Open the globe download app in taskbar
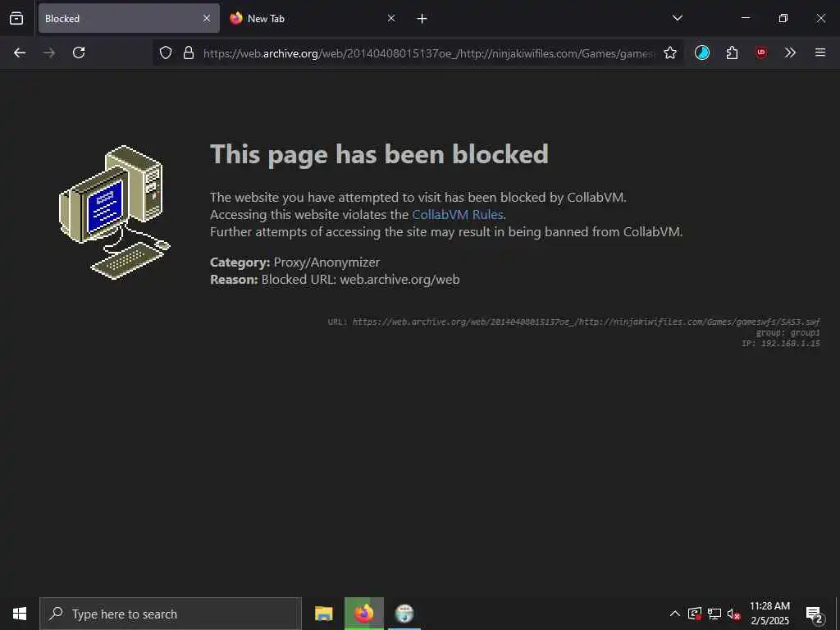The width and height of the screenshot is (840, 630). (404, 614)
